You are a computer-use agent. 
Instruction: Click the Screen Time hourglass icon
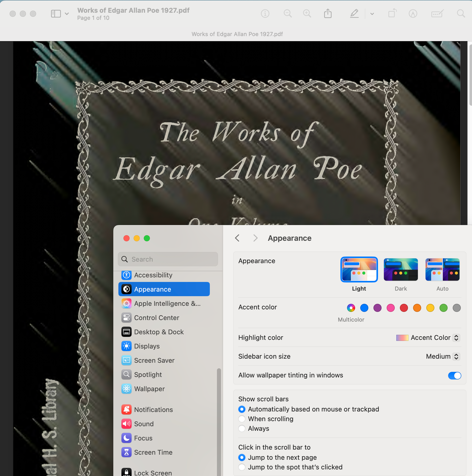pyautogui.click(x=127, y=452)
